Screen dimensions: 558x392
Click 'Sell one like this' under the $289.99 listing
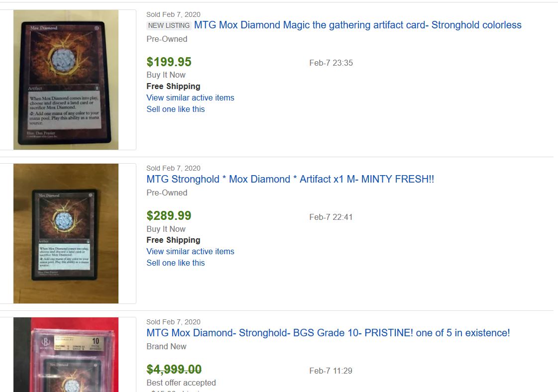pos(175,263)
